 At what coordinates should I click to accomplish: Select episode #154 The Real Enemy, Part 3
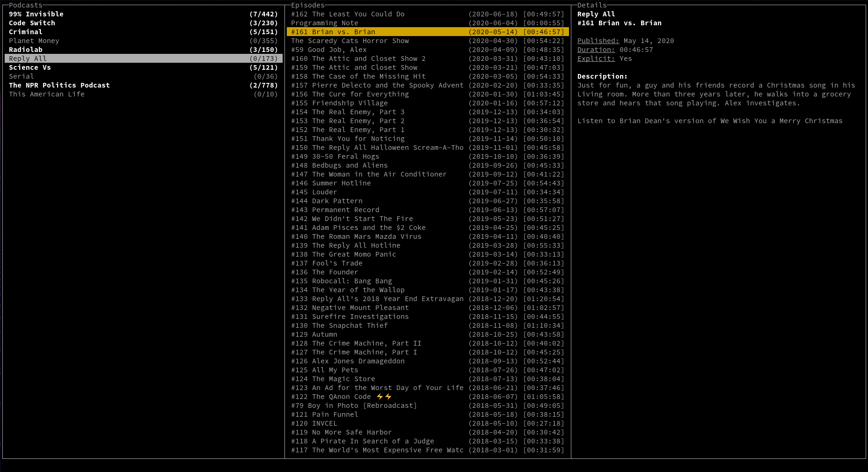pos(428,112)
